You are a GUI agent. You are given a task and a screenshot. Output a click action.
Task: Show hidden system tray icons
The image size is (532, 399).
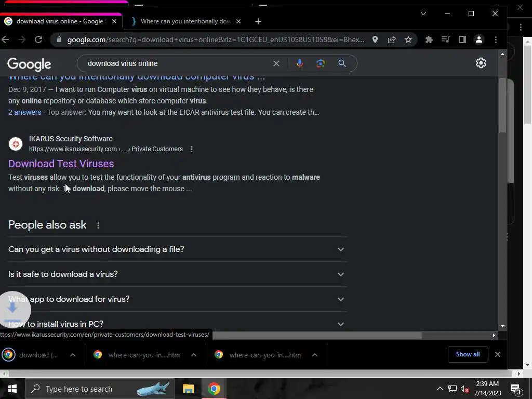440,389
